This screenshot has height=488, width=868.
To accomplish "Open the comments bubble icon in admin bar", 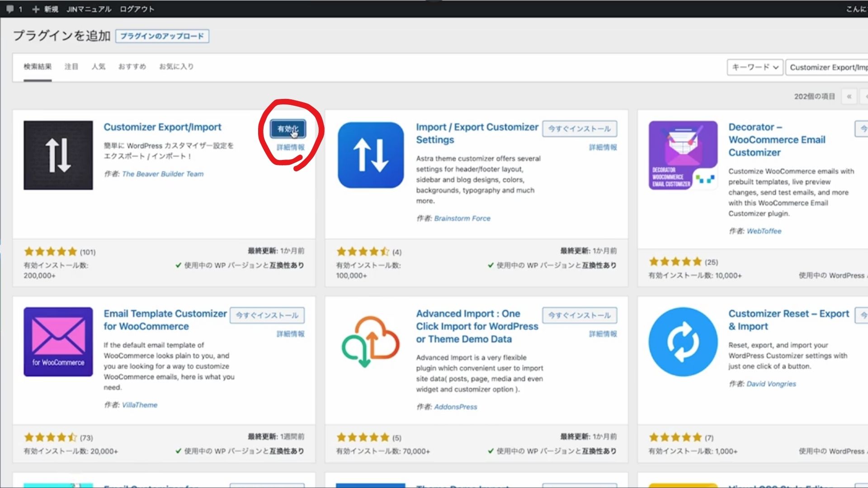I will (10, 9).
